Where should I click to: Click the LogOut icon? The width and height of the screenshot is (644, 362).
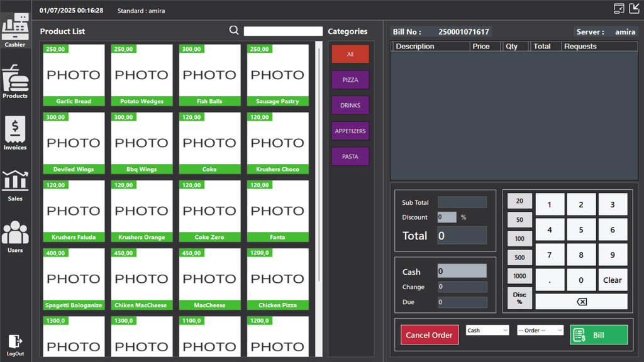(15, 346)
